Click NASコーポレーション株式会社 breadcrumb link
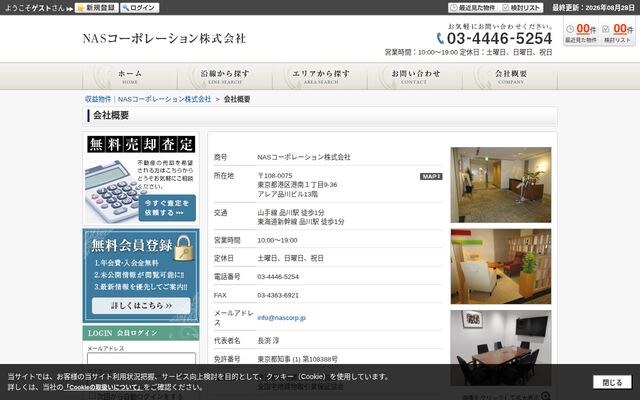 164,99
